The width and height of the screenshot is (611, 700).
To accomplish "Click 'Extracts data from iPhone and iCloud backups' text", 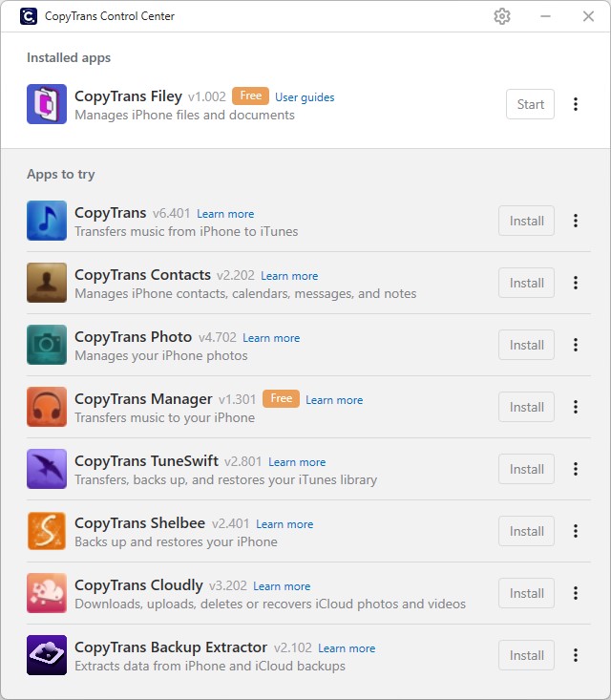I will point(210,666).
